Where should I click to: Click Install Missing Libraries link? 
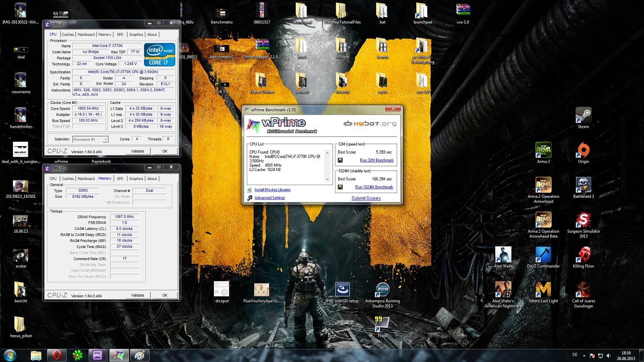tap(273, 190)
